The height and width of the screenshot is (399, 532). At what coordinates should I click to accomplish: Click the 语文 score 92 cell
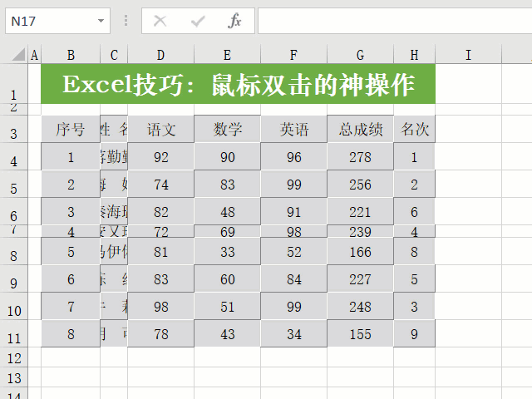point(160,157)
